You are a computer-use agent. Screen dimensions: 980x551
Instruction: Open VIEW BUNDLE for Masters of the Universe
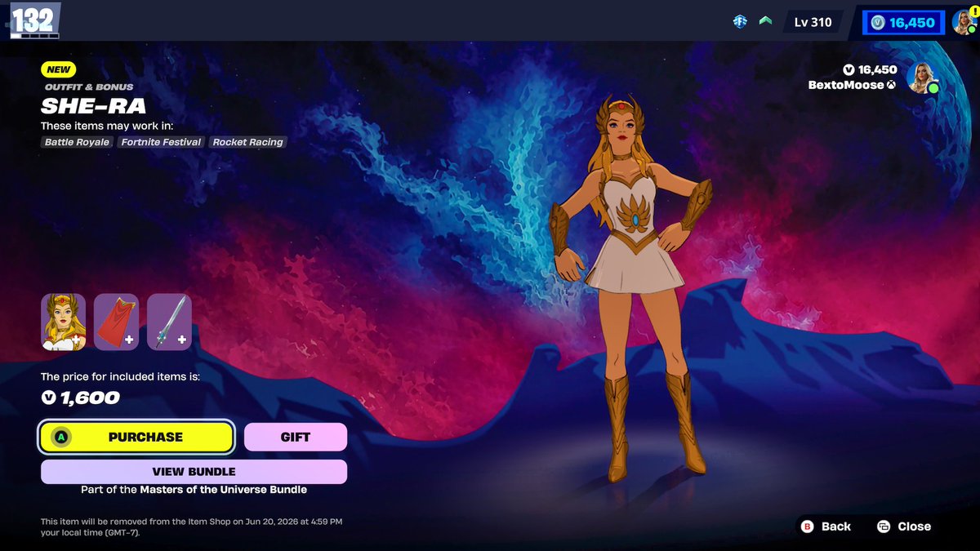[194, 472]
